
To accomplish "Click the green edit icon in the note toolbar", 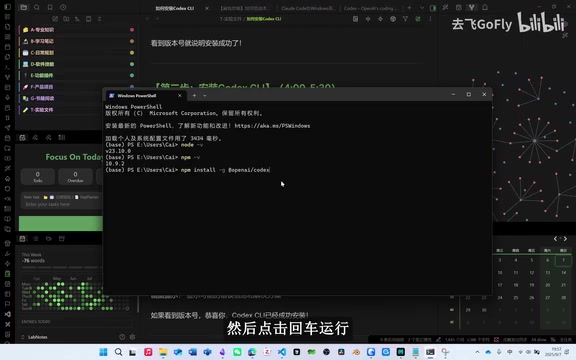I will point(418,19).
